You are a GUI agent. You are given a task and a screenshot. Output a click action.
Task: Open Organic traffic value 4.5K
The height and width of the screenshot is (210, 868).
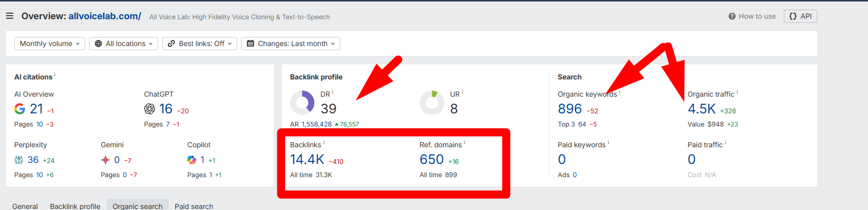(x=702, y=109)
